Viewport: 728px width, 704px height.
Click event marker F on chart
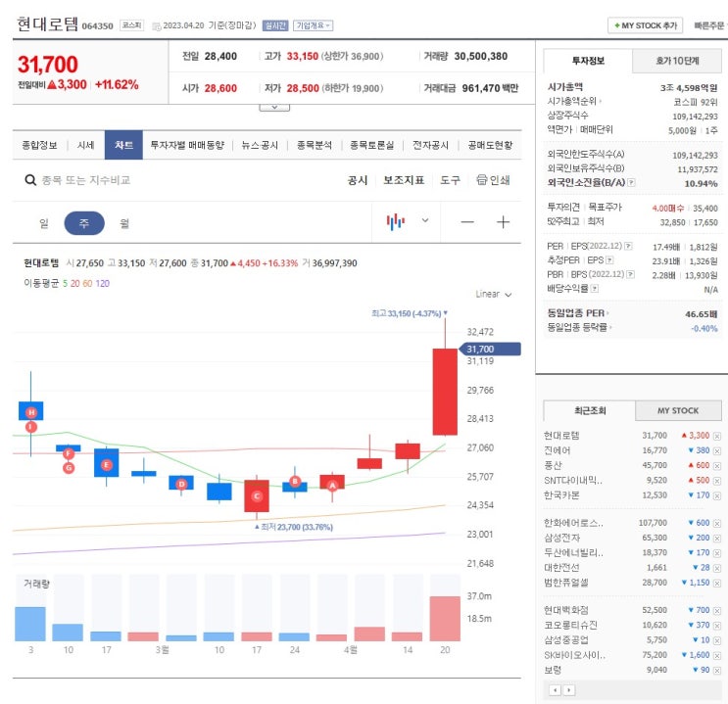[x=69, y=453]
